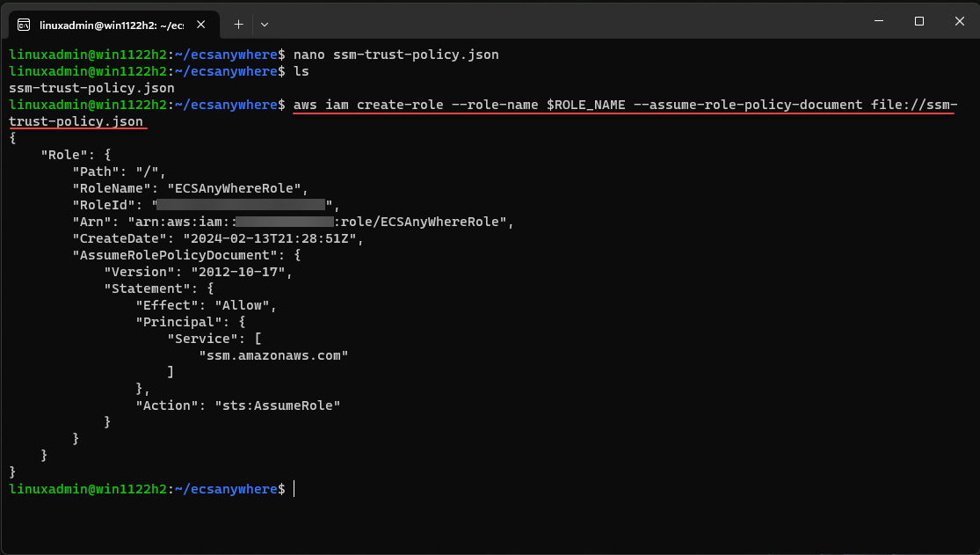Click the "ssm.amazonaws.com" service entry
This screenshot has height=555, width=980.
(273, 355)
